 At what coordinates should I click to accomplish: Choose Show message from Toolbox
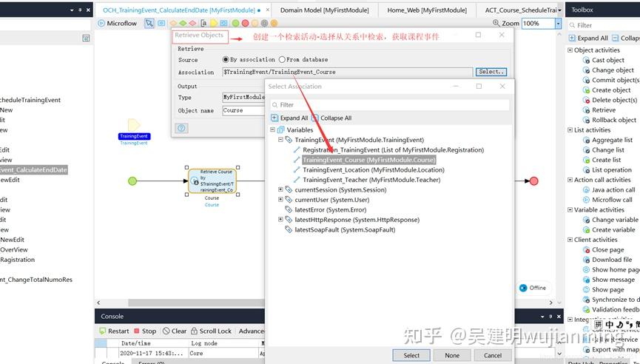point(609,280)
